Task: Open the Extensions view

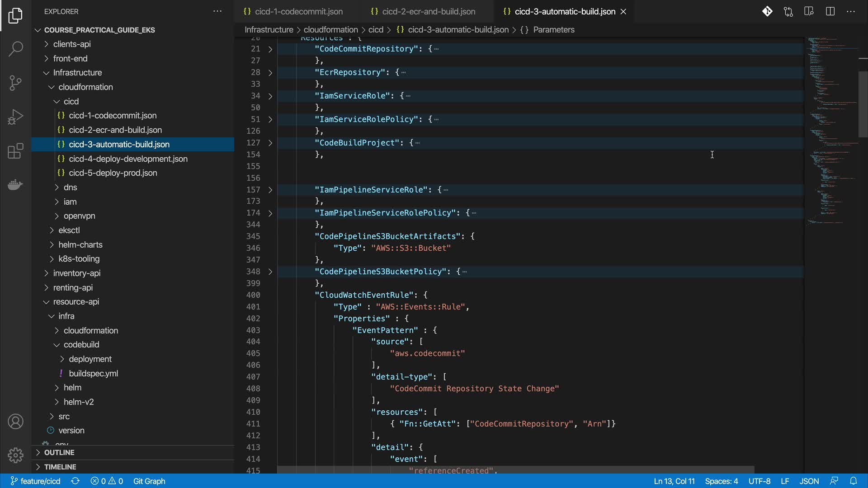Action: tap(15, 151)
